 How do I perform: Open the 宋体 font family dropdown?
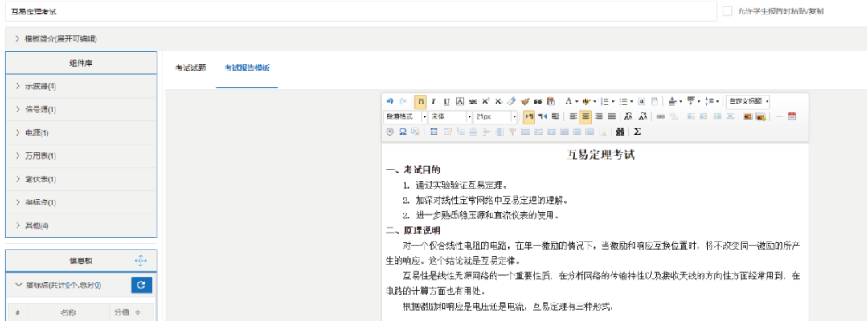pyautogui.click(x=451, y=116)
